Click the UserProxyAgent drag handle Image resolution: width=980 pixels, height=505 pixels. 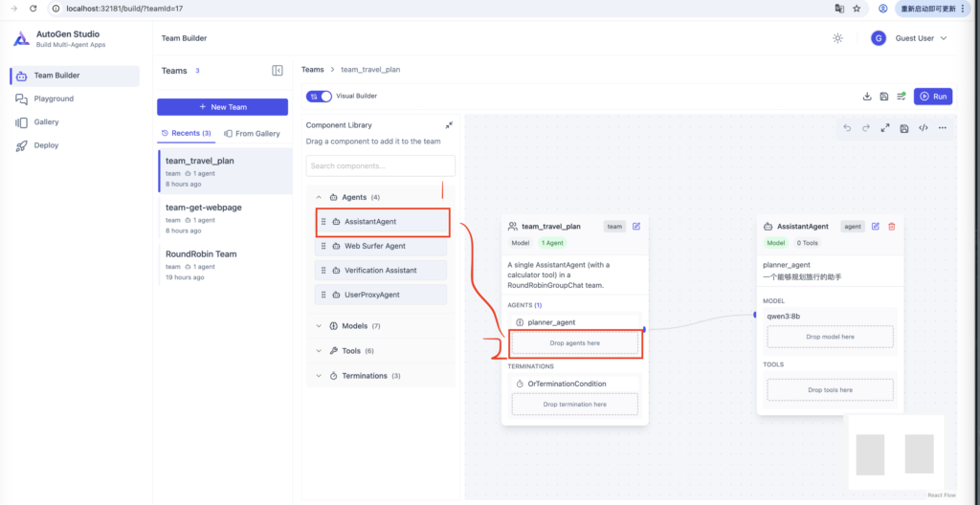(323, 295)
